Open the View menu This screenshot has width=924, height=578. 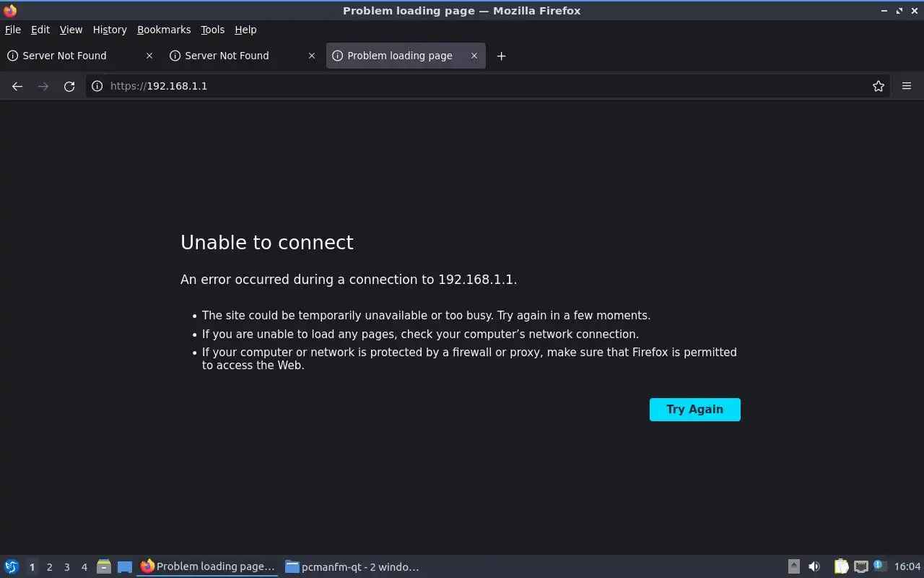[x=71, y=30]
